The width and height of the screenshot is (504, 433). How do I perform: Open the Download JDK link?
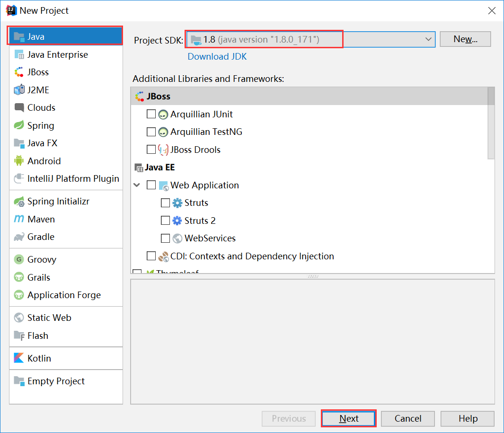[x=217, y=57]
